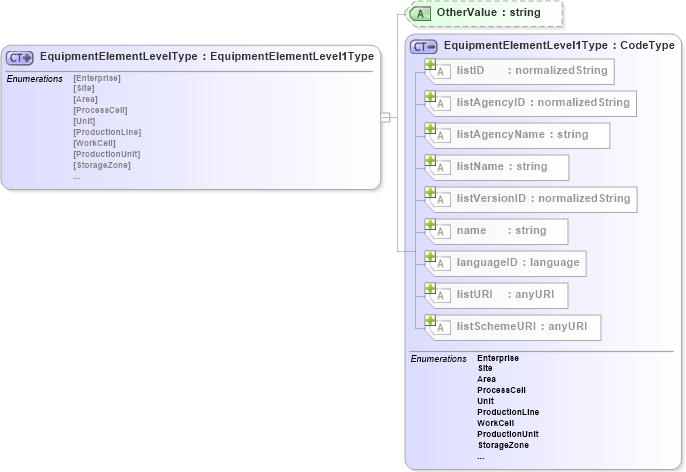
Task: Select the gray [Unit] enumeration
Action: (84, 121)
